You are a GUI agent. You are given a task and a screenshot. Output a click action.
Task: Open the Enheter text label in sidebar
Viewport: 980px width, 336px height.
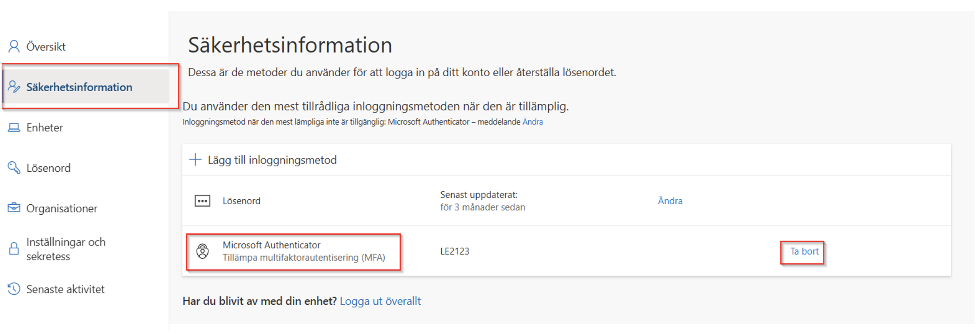(45, 128)
